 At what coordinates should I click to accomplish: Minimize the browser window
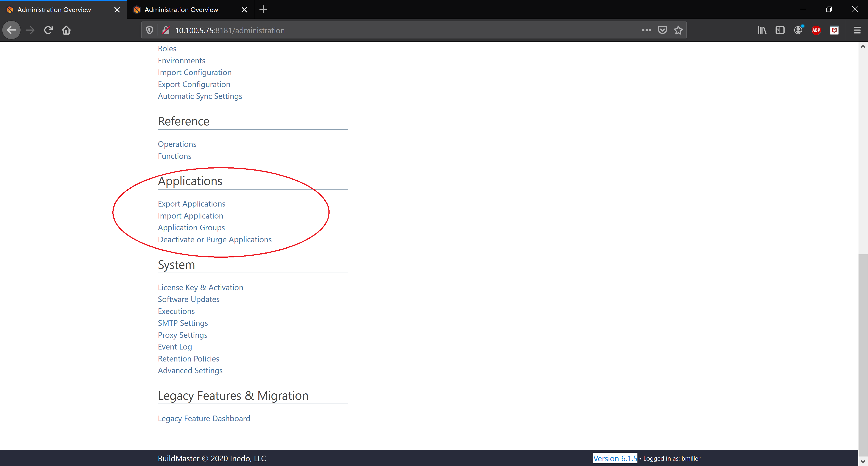click(x=803, y=10)
